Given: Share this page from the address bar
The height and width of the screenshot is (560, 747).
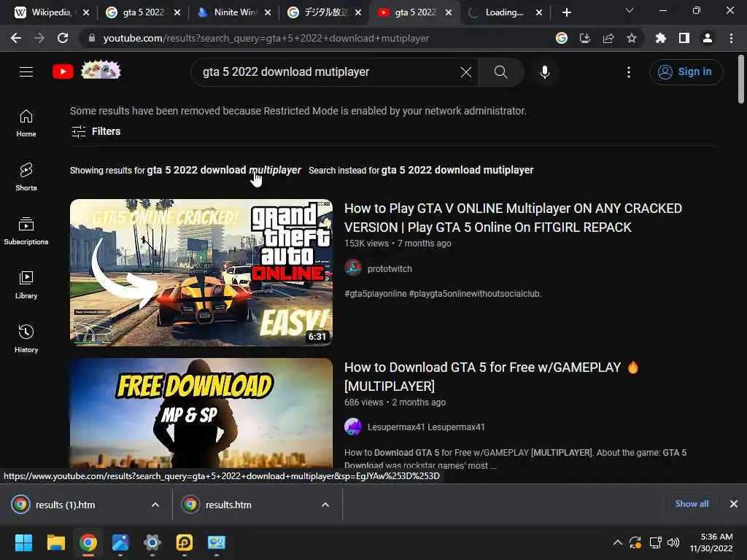Looking at the screenshot, I should [608, 38].
